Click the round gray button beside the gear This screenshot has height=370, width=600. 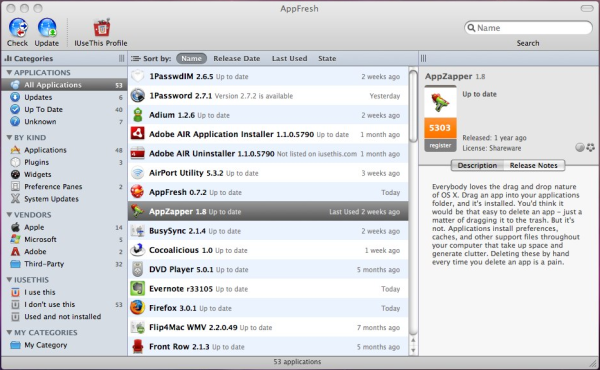tap(580, 148)
